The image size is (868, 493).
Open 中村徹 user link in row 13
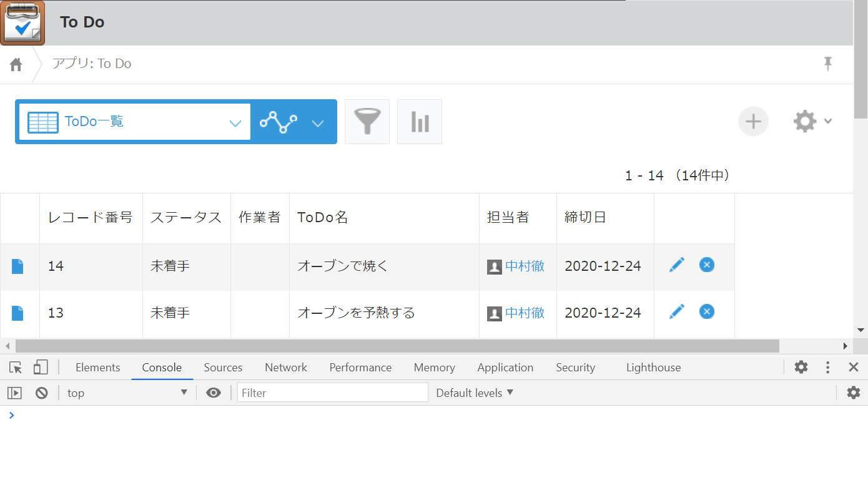[525, 313]
